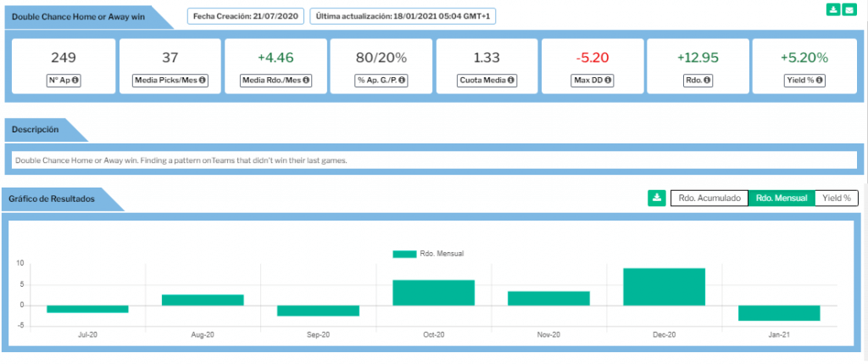Click the Dec-20 bar in chart
Viewport: 868px width, 364px height.
(664, 287)
